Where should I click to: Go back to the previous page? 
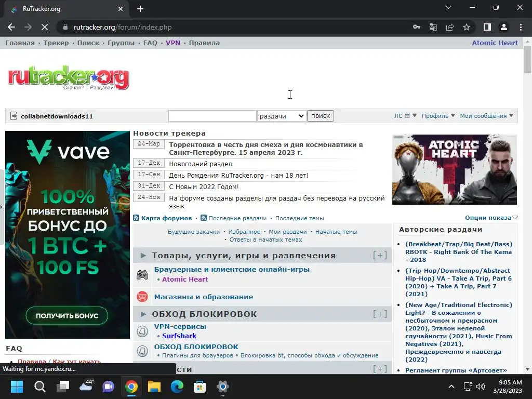(11, 27)
